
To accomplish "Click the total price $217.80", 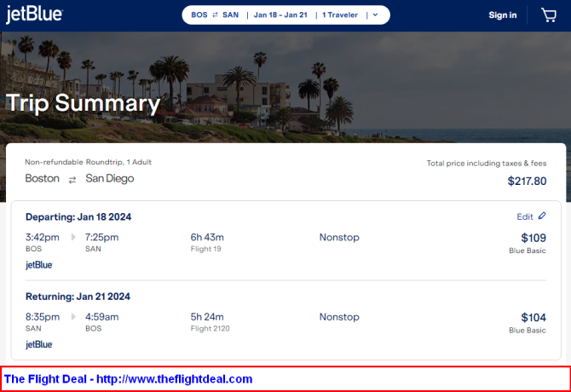I will click(x=527, y=181).
